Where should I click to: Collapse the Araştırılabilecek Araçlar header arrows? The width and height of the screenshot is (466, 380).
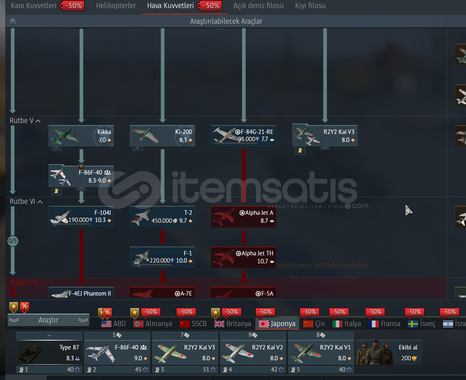coord(13,21)
